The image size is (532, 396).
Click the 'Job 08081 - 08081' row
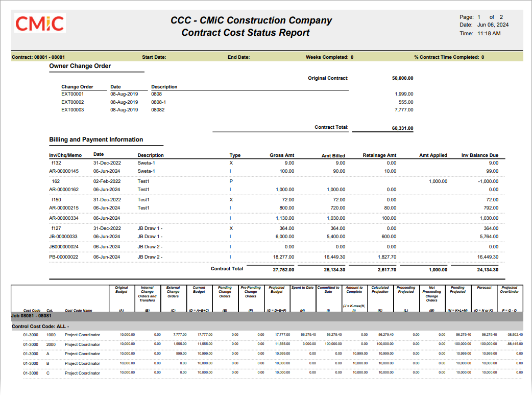point(267,316)
